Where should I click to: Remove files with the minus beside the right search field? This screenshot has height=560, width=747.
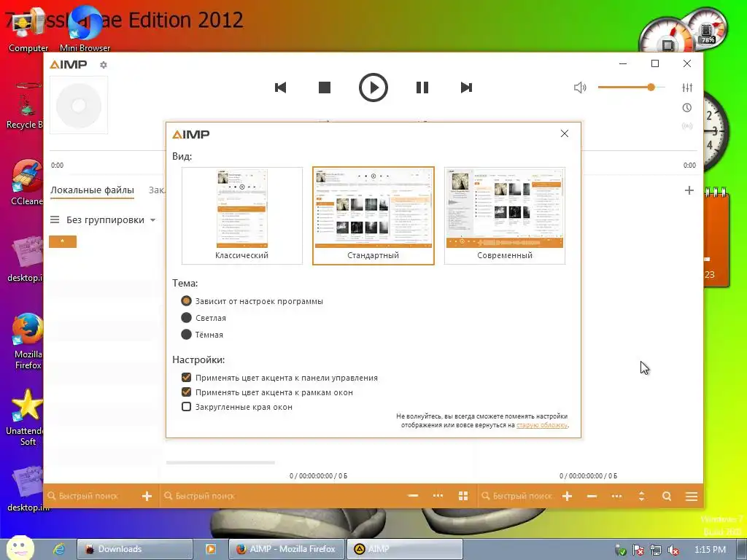coord(592,496)
